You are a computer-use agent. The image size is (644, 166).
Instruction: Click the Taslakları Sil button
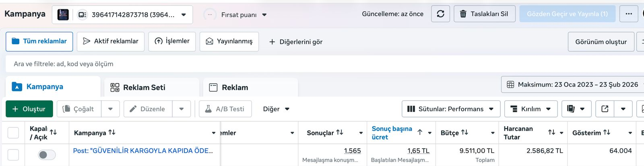[x=484, y=14]
